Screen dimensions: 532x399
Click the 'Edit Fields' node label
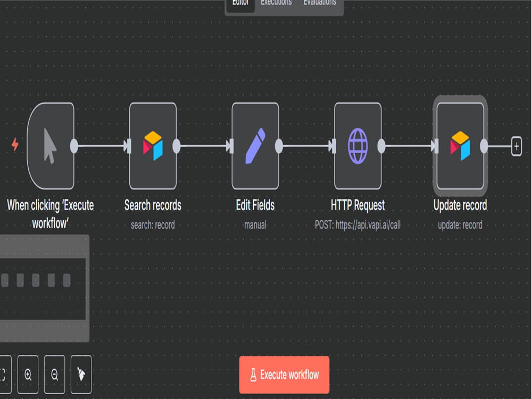coord(255,205)
